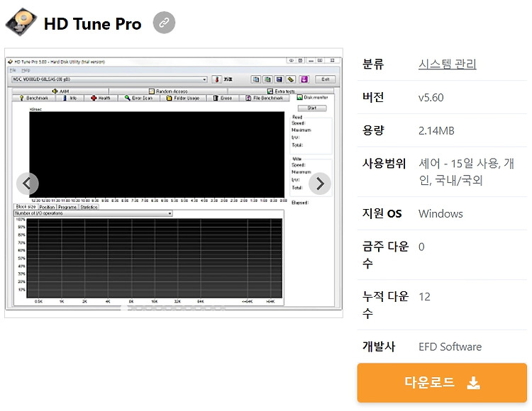
Task: Switch to the AAM tab
Action: point(60,91)
